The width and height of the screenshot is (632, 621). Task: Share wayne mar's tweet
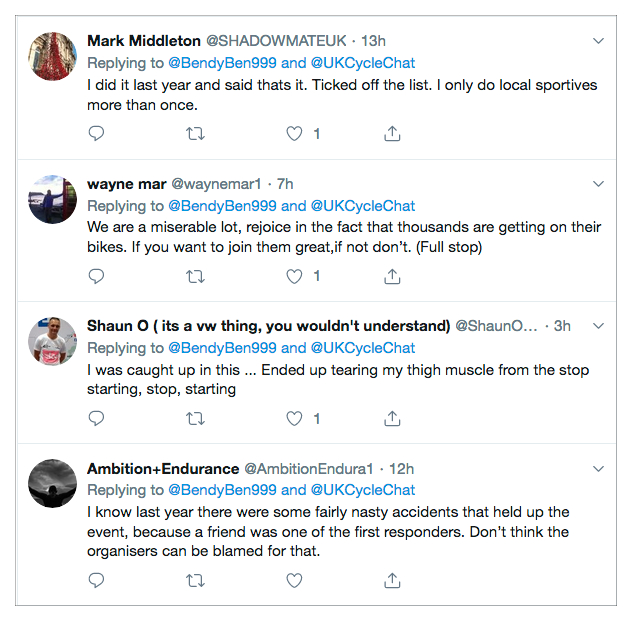pyautogui.click(x=393, y=276)
